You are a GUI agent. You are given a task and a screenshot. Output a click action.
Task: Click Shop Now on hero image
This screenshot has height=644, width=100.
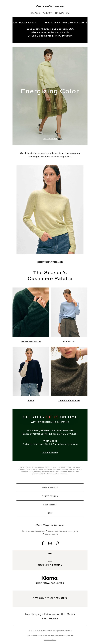coord(50,138)
